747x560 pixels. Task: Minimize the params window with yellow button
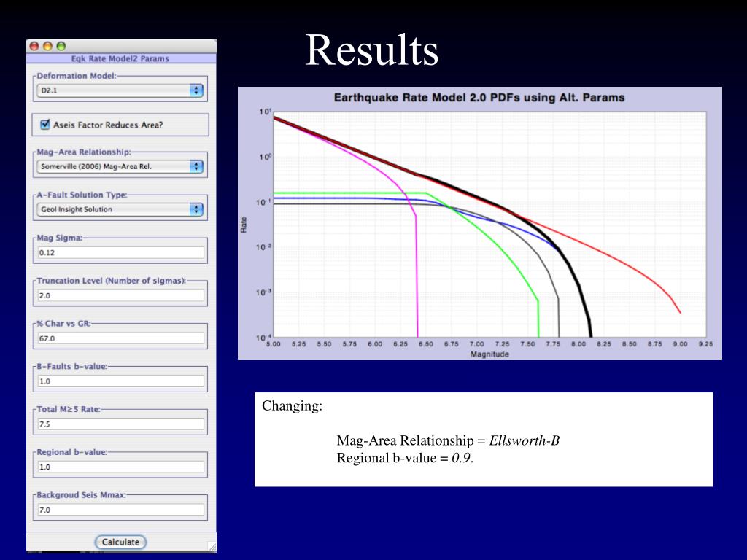click(x=47, y=46)
